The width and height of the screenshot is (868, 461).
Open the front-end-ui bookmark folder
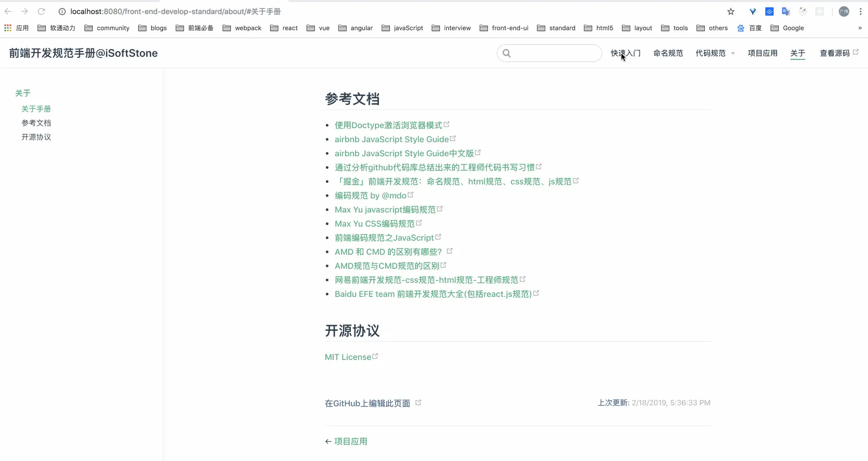click(504, 28)
